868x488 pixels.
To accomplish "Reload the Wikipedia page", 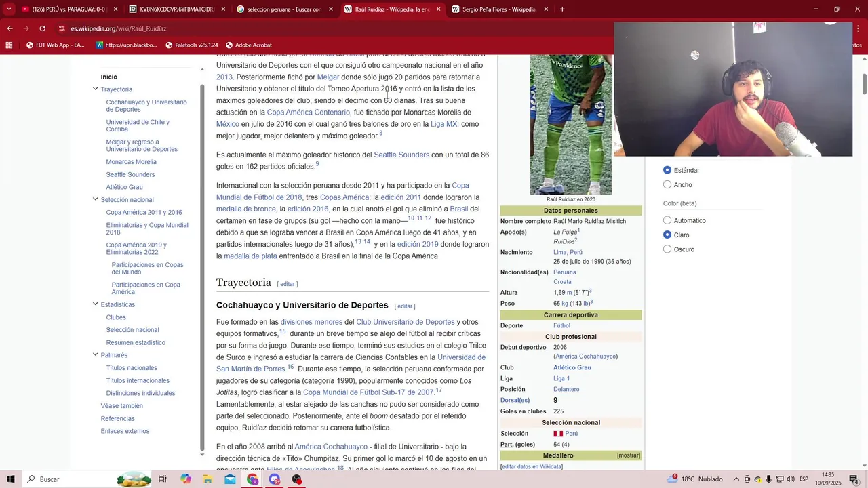I will click(x=42, y=28).
